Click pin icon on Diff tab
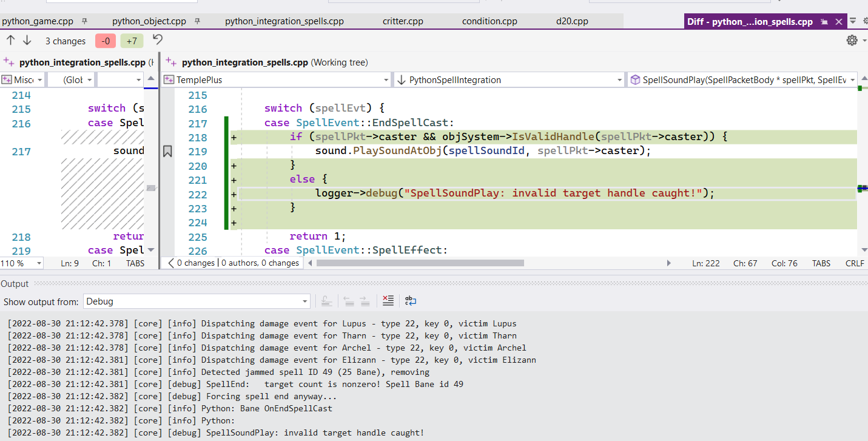 [x=824, y=22]
